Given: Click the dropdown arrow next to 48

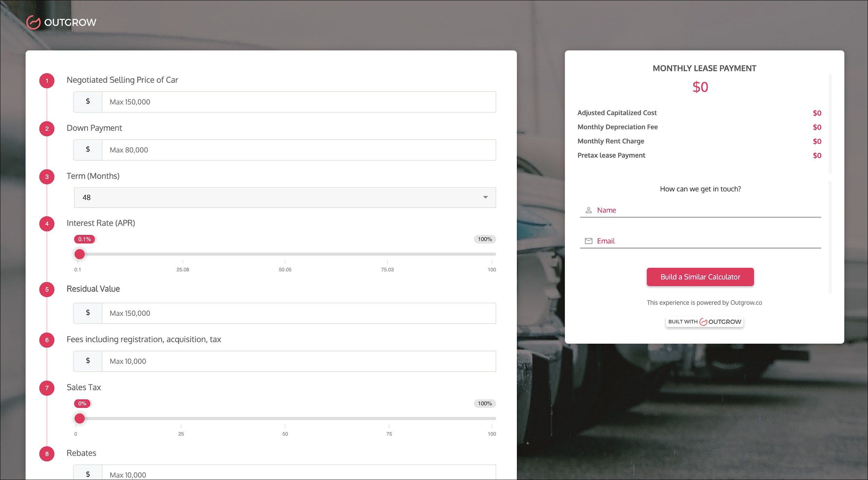Looking at the screenshot, I should 485,197.
